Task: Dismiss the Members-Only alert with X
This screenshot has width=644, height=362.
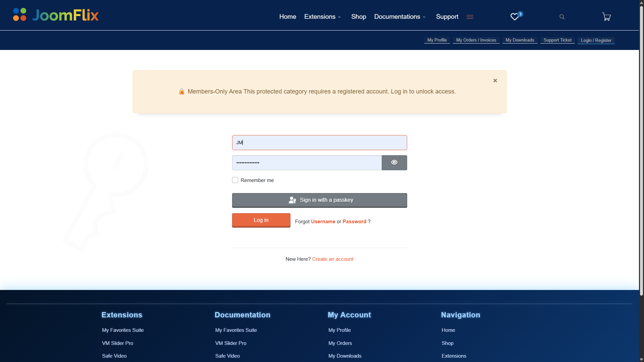Action: point(495,80)
